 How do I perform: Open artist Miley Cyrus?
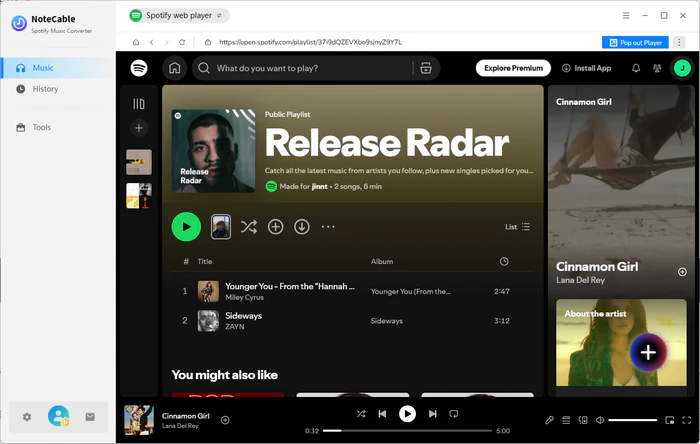tap(244, 297)
